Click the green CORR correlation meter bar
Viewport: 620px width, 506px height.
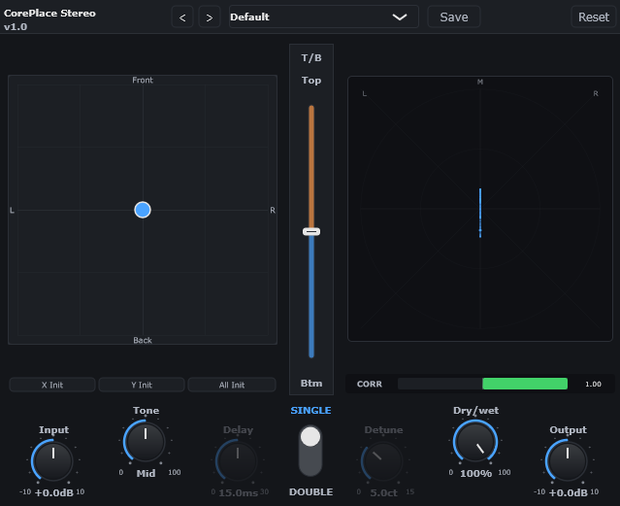(x=525, y=383)
